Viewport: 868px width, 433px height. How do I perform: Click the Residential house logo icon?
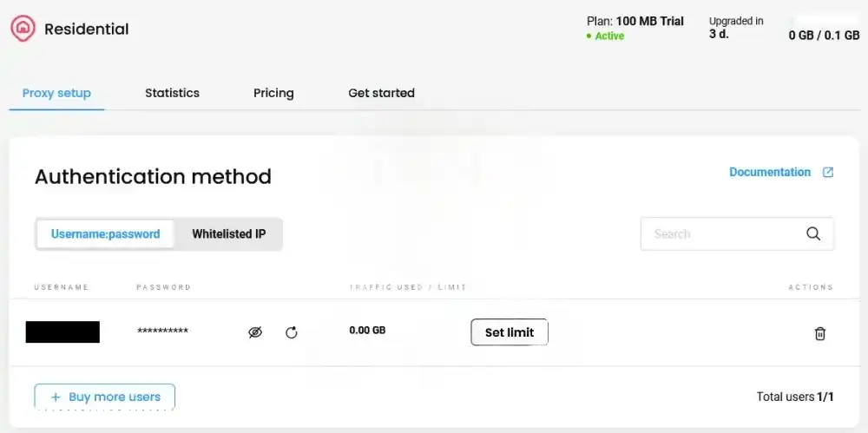coord(22,29)
